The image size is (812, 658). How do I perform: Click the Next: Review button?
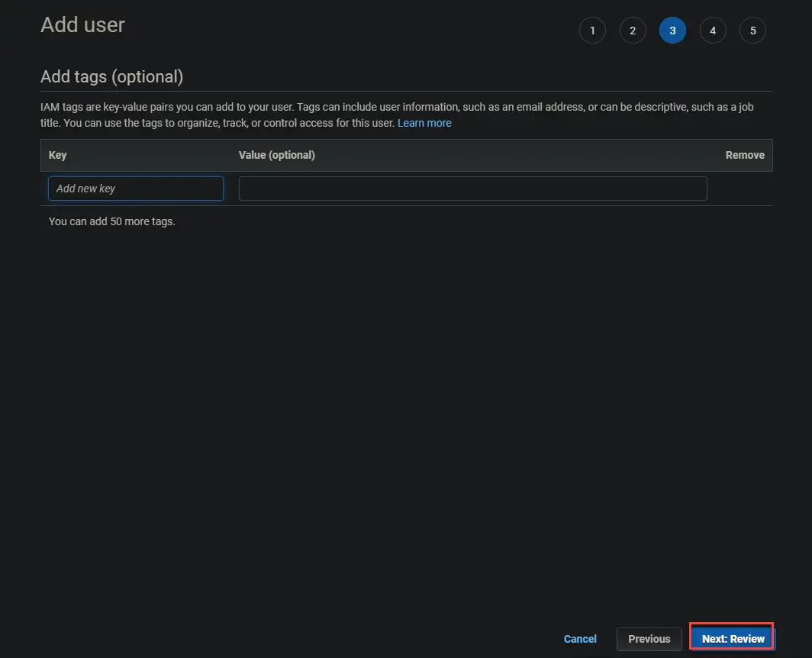(x=731, y=638)
